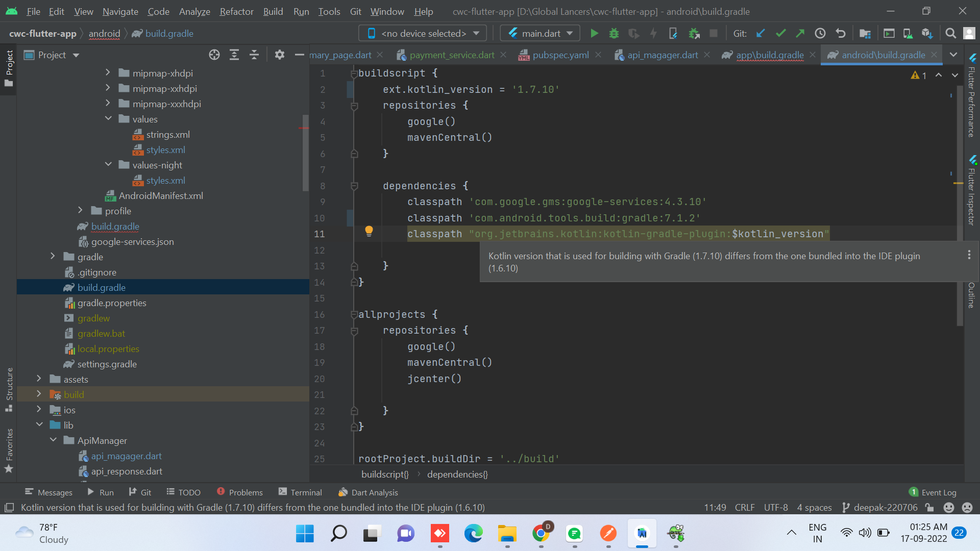
Task: Open the warning indicator showing 1 problem
Action: [919, 75]
